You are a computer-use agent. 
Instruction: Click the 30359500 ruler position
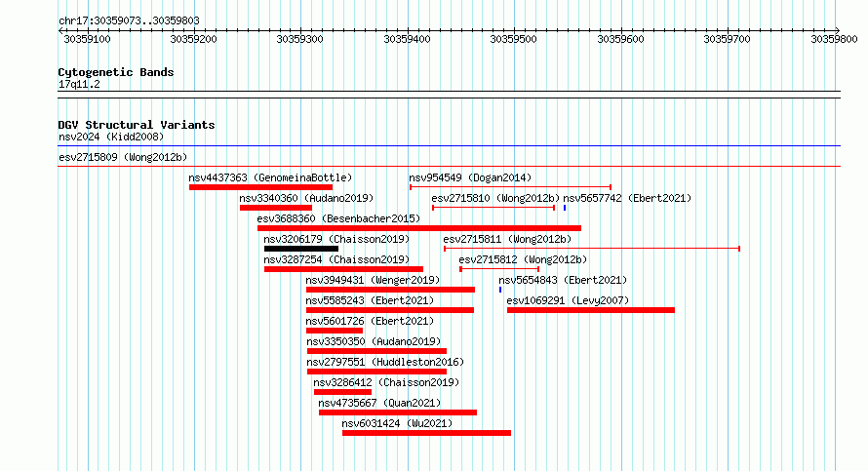tap(514, 39)
